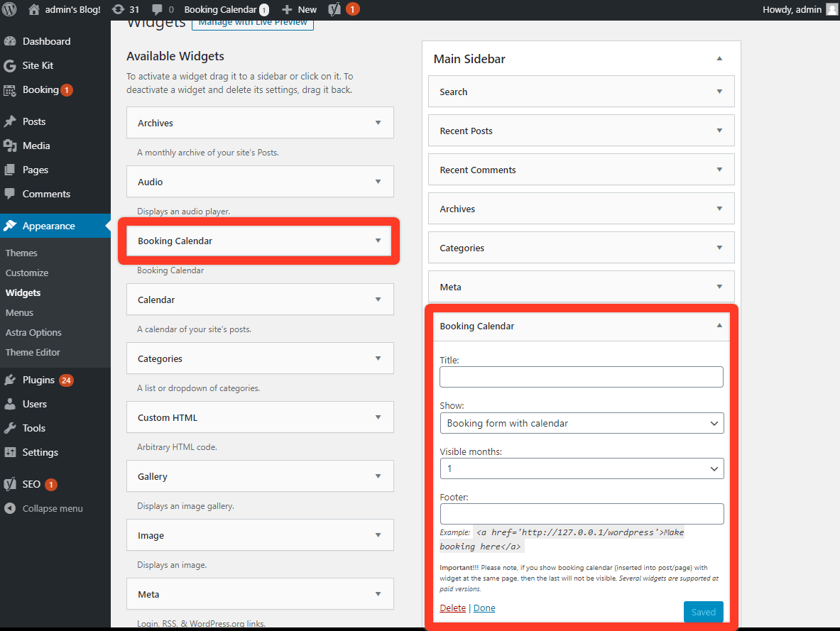Click the Collapse menu arrow icon
The height and width of the screenshot is (631, 840).
tap(10, 508)
